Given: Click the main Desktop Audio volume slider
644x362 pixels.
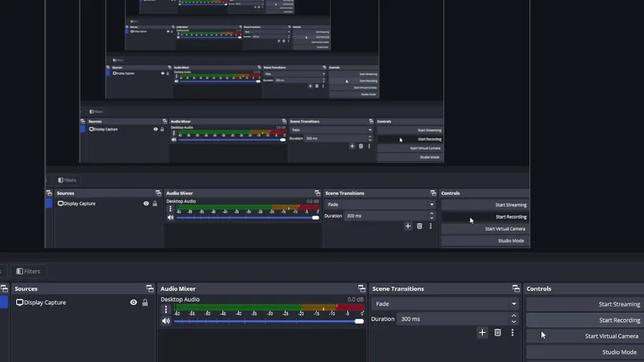Looking at the screenshot, I should point(268,321).
